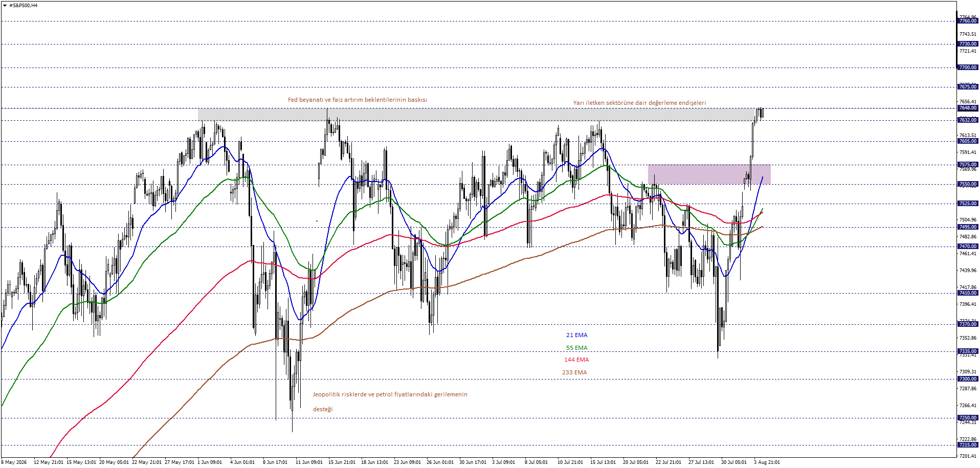980x468 pixels.
Task: Click the 7525.00 price level label
Action: pyautogui.click(x=968, y=204)
